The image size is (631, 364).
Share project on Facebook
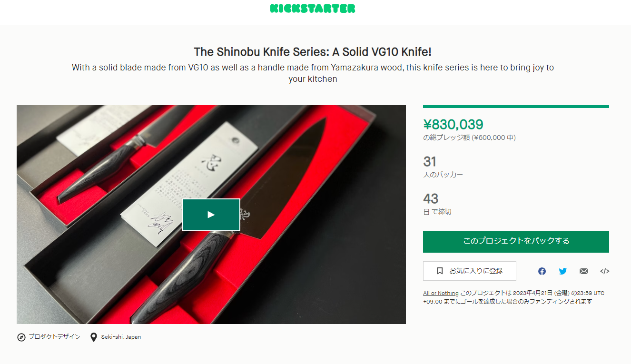[x=542, y=271]
